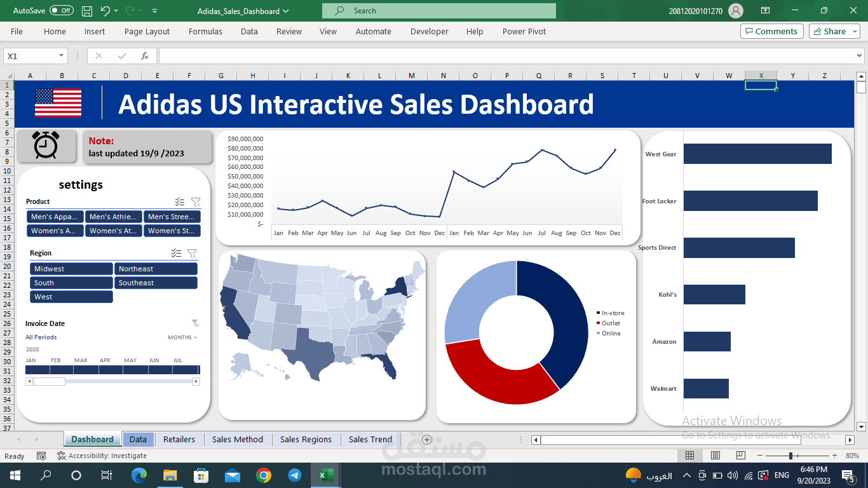This screenshot has height=488, width=868.
Task: Open the Developer ribbon tab
Action: tap(430, 31)
